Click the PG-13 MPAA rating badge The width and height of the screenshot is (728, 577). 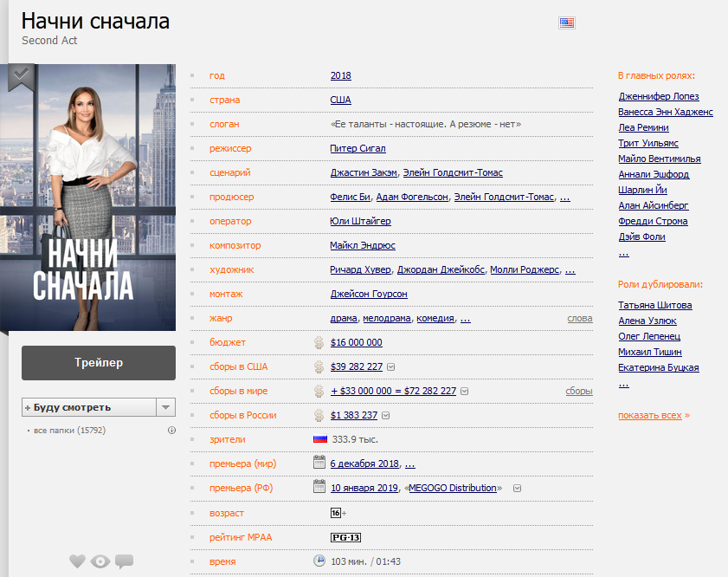345,537
